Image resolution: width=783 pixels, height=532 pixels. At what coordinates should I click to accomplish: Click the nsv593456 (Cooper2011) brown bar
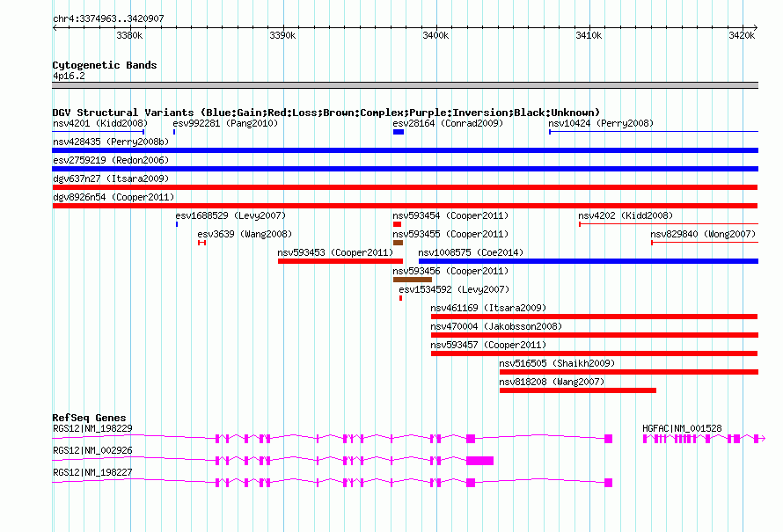pos(413,280)
